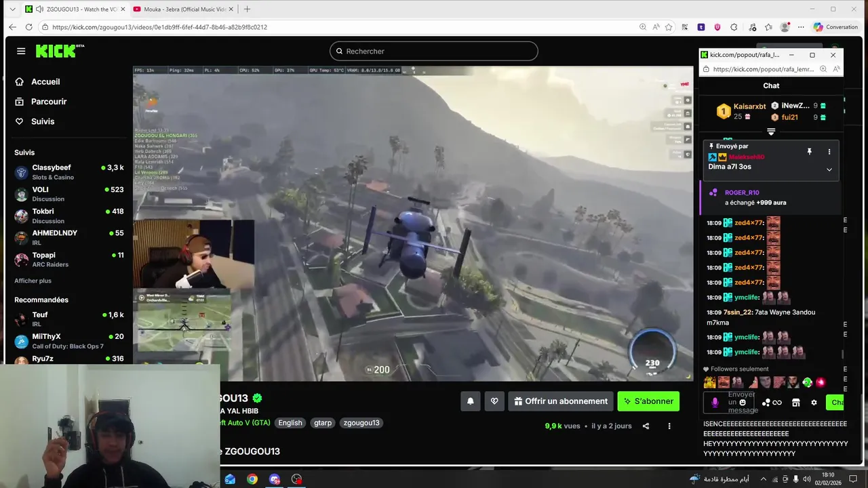Expand chat leaderboard arrow under Kaisarxbt
The height and width of the screenshot is (488, 868).
pos(771,131)
